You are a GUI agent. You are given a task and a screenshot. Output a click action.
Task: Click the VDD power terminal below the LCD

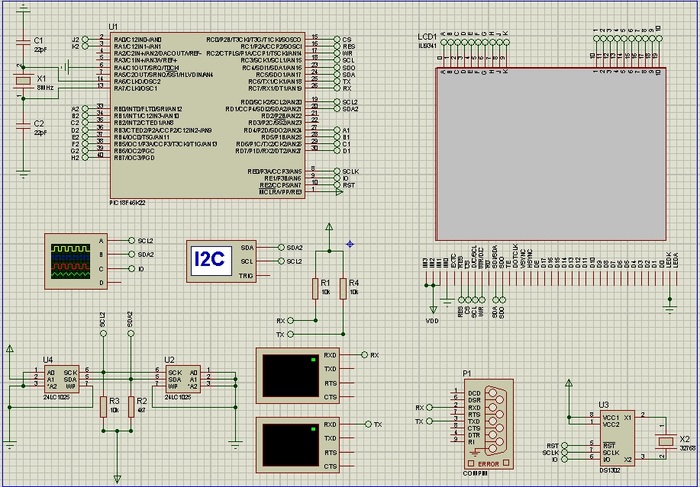[x=432, y=310]
